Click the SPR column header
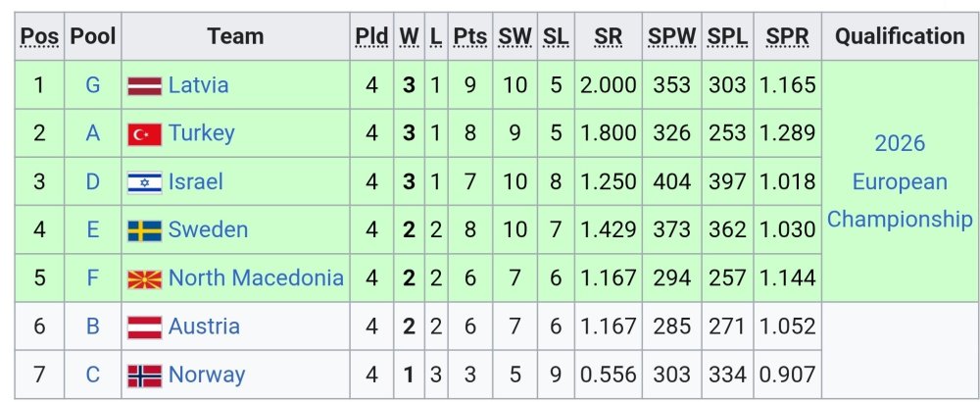This screenshot has height=402, width=980. pyautogui.click(x=787, y=37)
